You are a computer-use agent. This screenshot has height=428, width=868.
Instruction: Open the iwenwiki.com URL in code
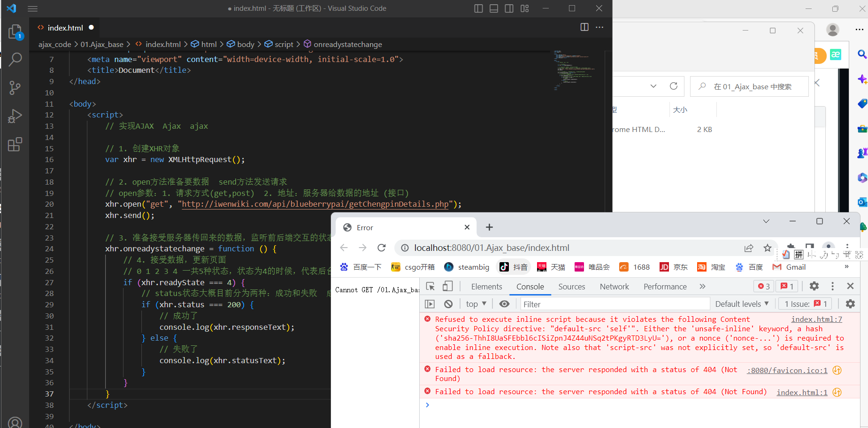click(x=315, y=204)
